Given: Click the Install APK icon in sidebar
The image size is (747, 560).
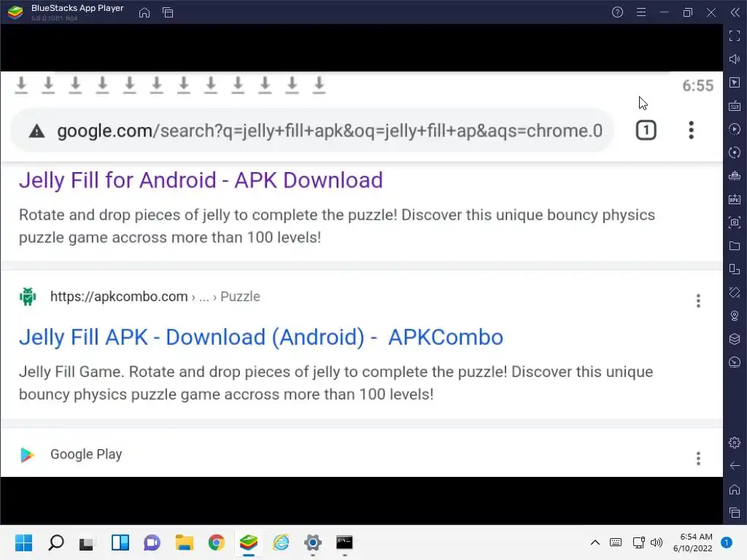Looking at the screenshot, I should click(x=735, y=199).
